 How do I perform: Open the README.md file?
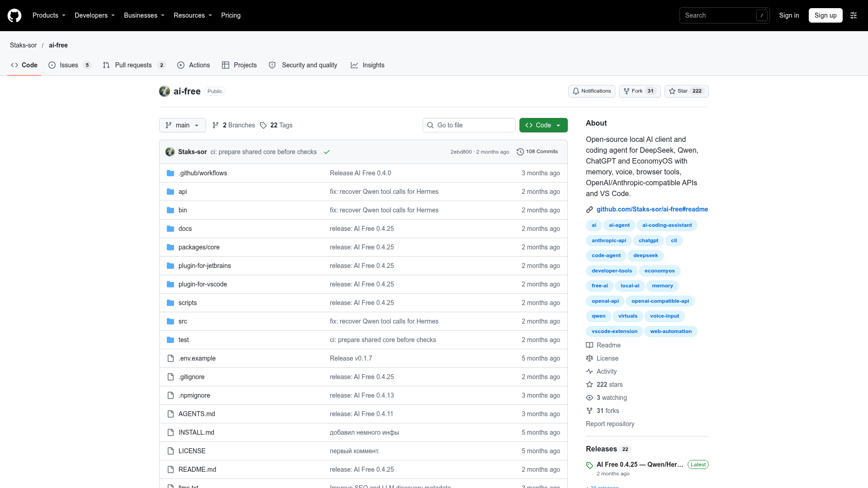click(197, 469)
